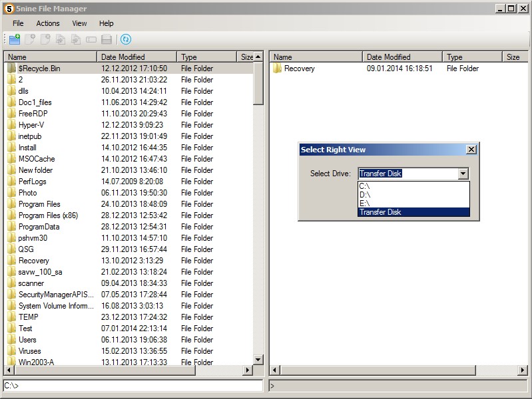Click the New File toolbar icon
The width and height of the screenshot is (532, 399).
point(30,39)
